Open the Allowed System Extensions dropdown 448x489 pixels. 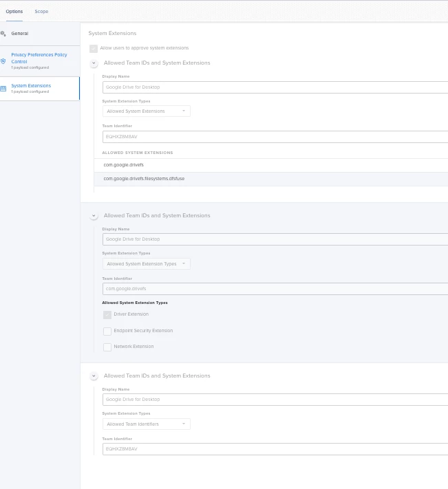click(147, 111)
